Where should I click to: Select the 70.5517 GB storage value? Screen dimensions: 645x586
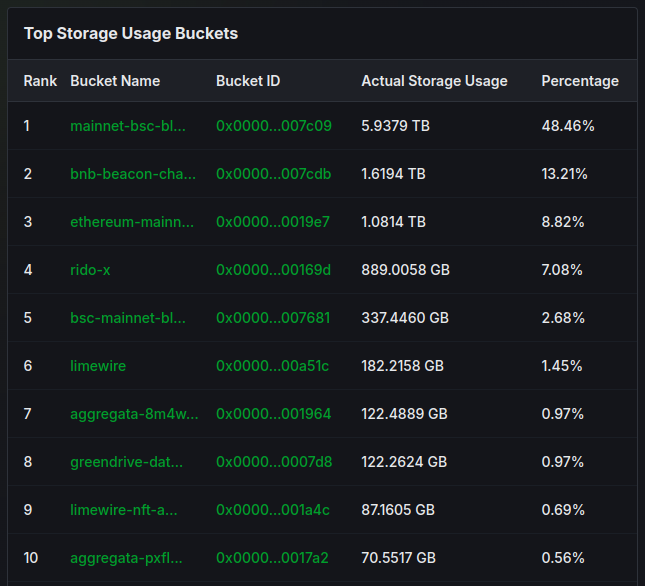pos(398,558)
